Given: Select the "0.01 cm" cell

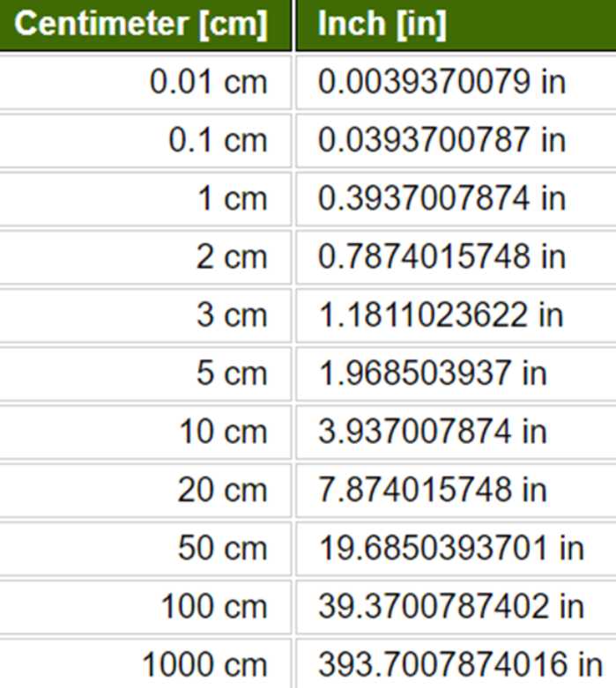Looking at the screenshot, I should pos(145,82).
